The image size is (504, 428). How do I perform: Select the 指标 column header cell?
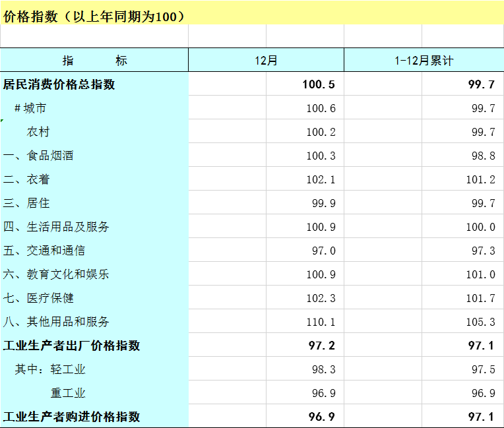[94, 61]
